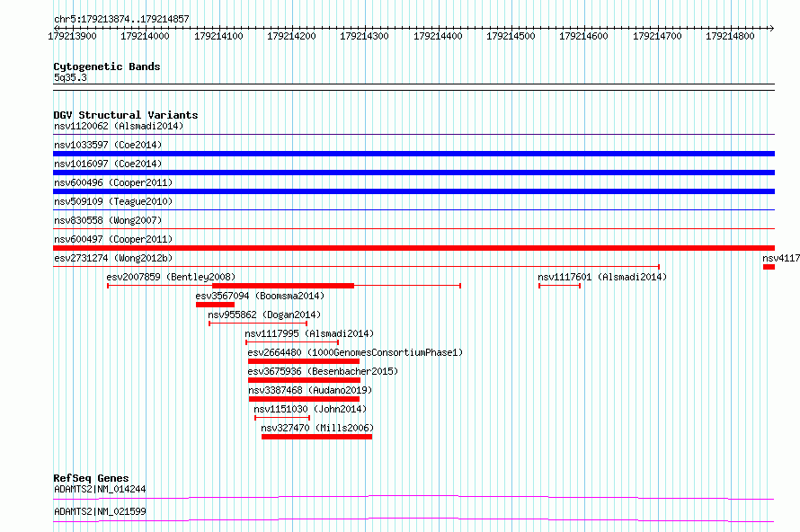
Task: Click the Cytogenetic Bands track heading
Action: pyautogui.click(x=107, y=66)
